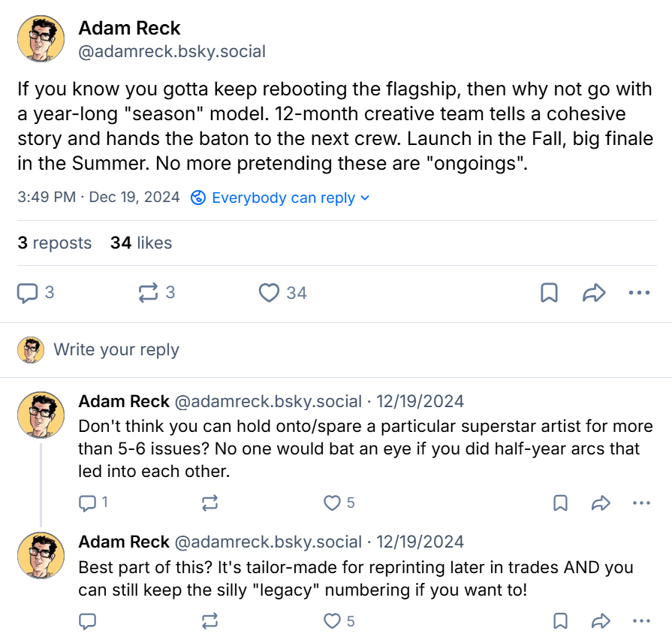
Task: Open more options on 'superstar artist' reply
Action: [x=641, y=503]
